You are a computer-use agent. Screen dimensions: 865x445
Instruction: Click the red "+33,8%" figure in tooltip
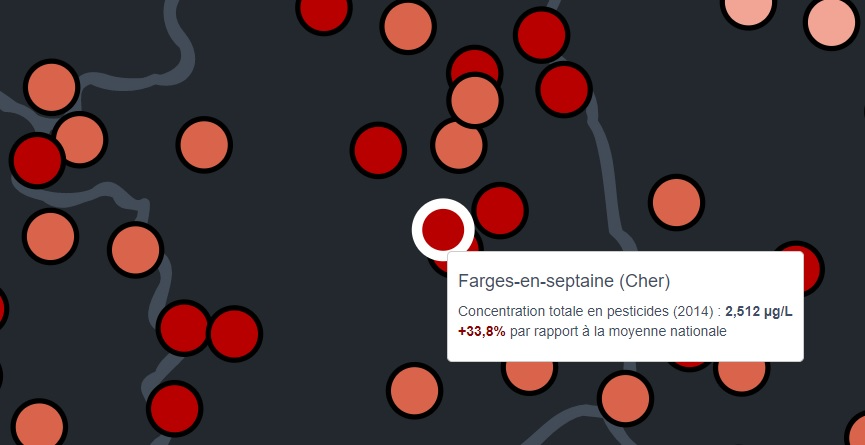tap(481, 331)
